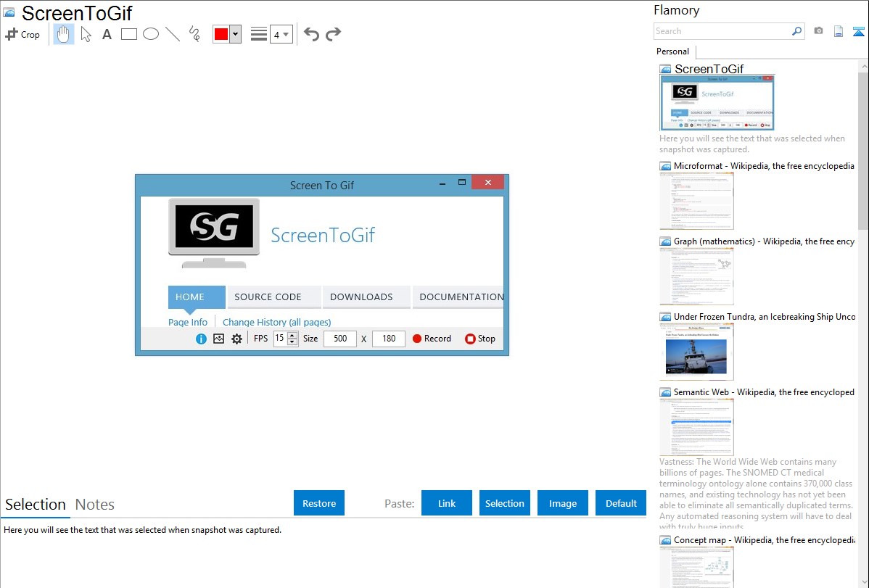Click the gear settings icon in recorder bar
The image size is (869, 588).
(x=236, y=339)
